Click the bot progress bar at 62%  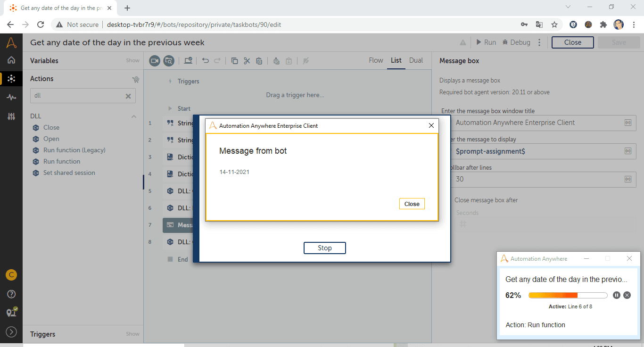point(568,296)
